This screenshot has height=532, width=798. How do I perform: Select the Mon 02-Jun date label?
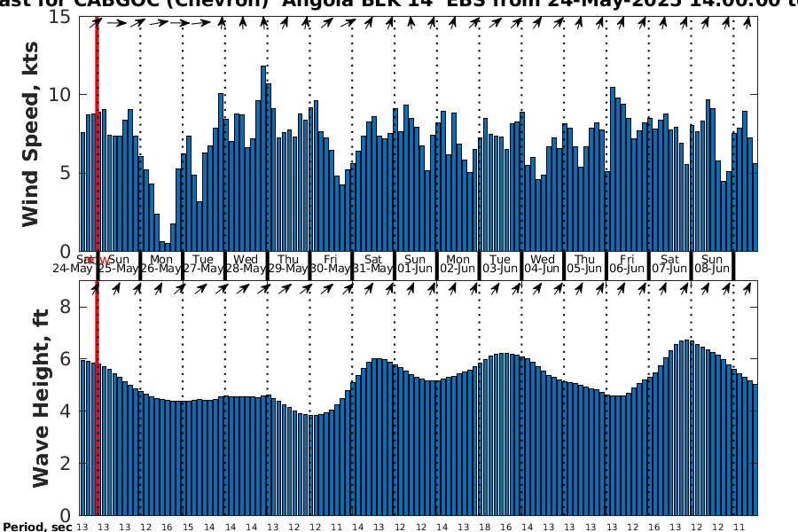click(458, 263)
